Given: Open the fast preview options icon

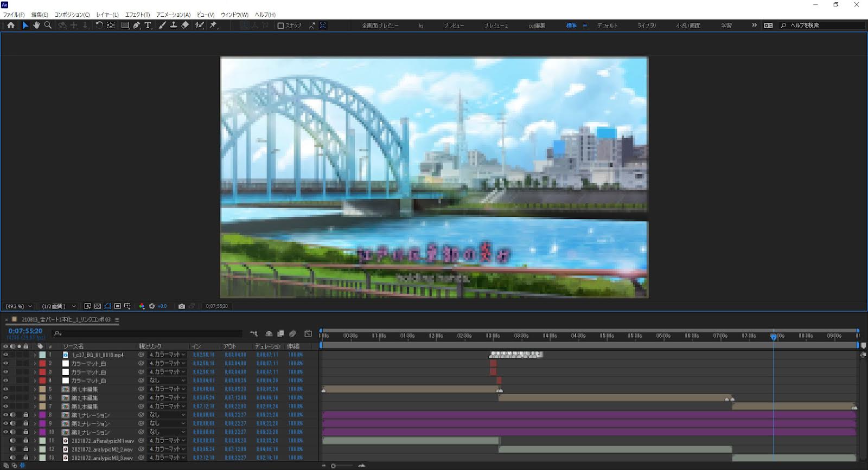Looking at the screenshot, I should 87,306.
